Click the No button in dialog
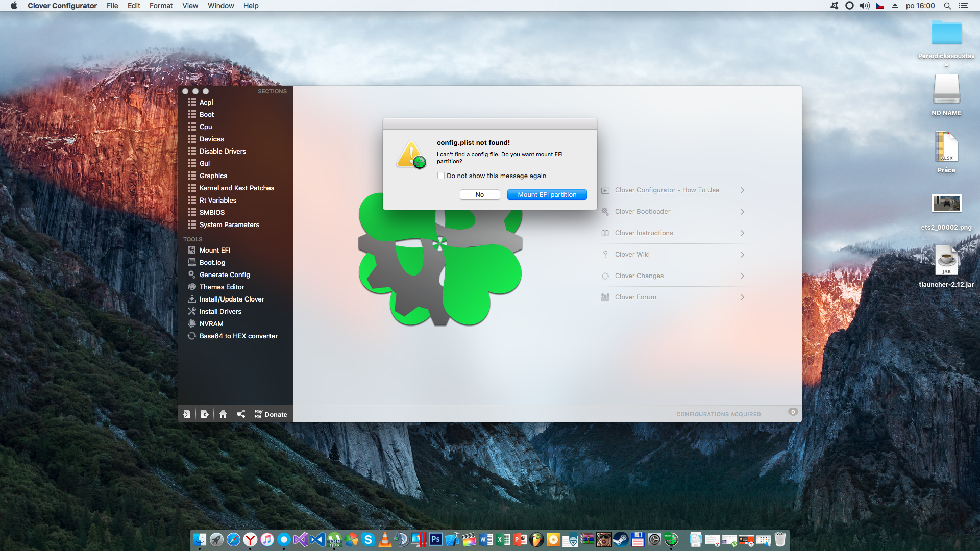The width and height of the screenshot is (980, 551). click(479, 194)
